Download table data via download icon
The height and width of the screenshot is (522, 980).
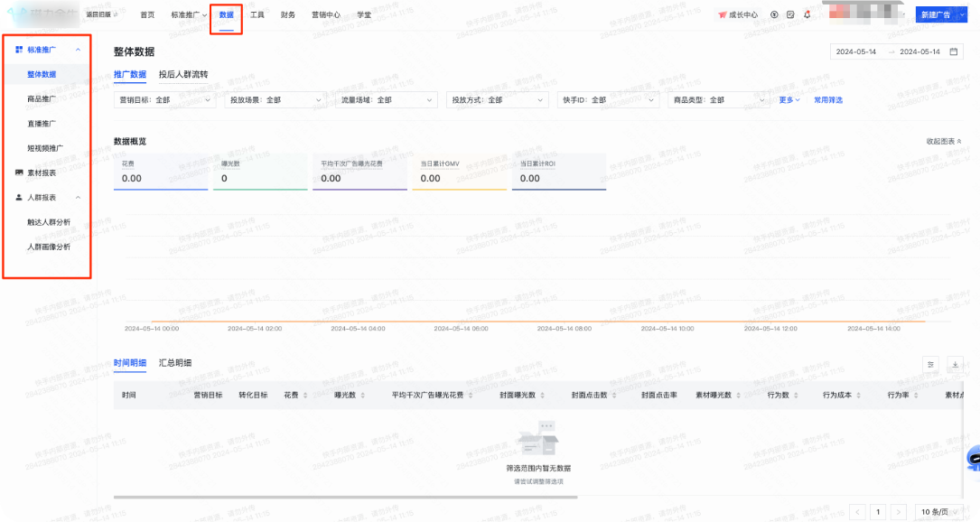coord(956,364)
